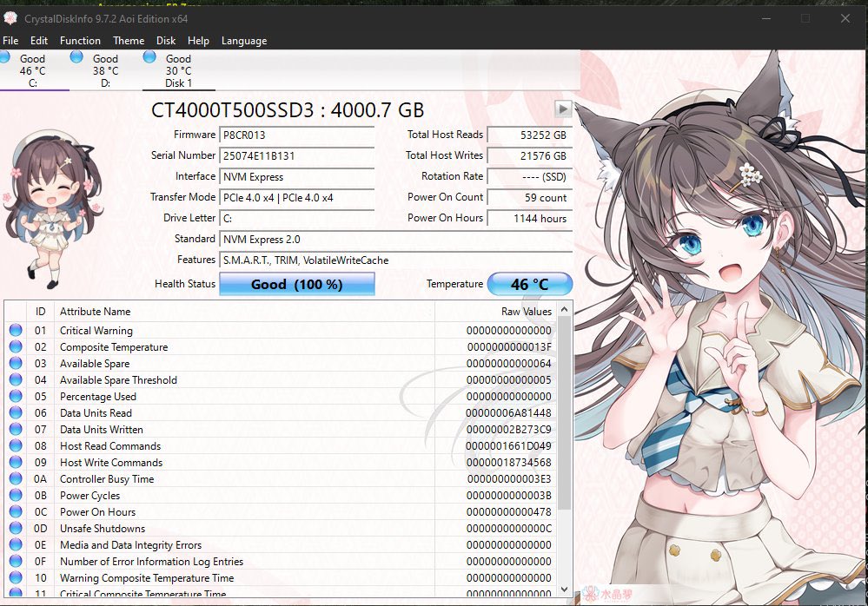868x606 pixels.
Task: Click the attribute list scrollbar thumb
Action: pyautogui.click(x=564, y=413)
